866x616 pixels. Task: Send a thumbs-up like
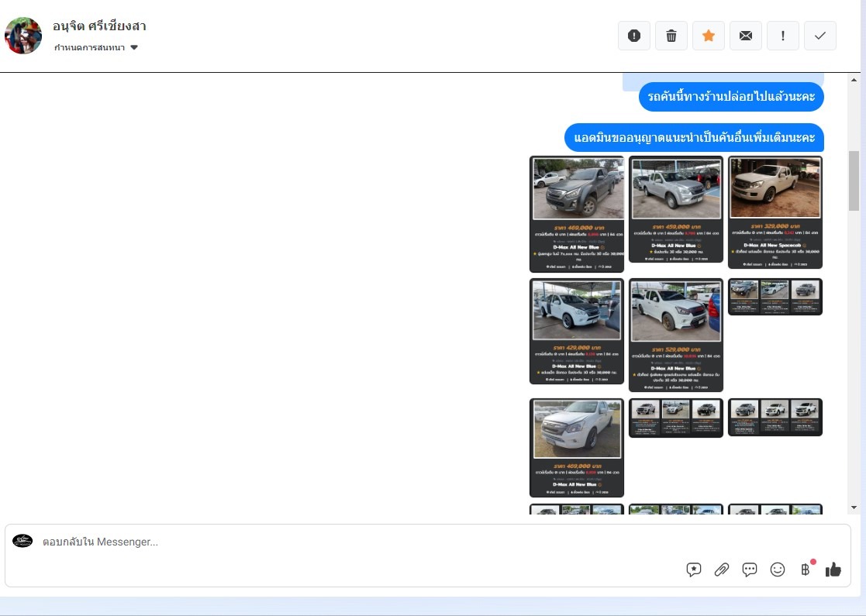click(833, 570)
